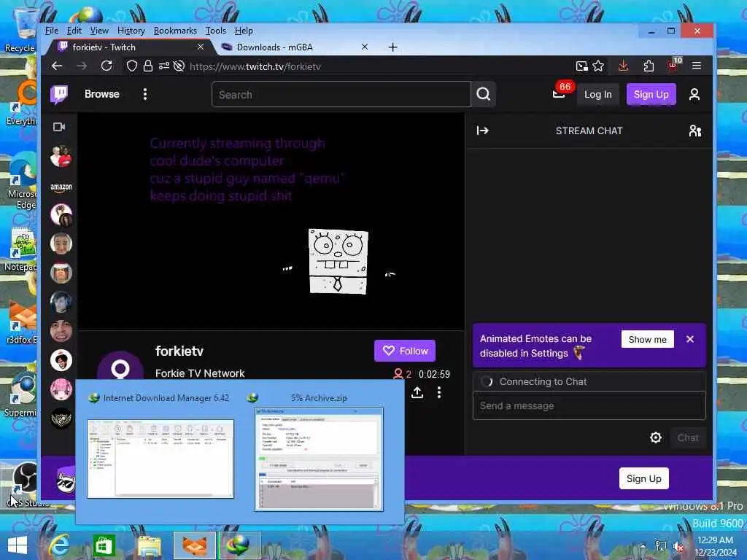The image size is (747, 560).
Task: Click the Log In button
Action: click(598, 94)
